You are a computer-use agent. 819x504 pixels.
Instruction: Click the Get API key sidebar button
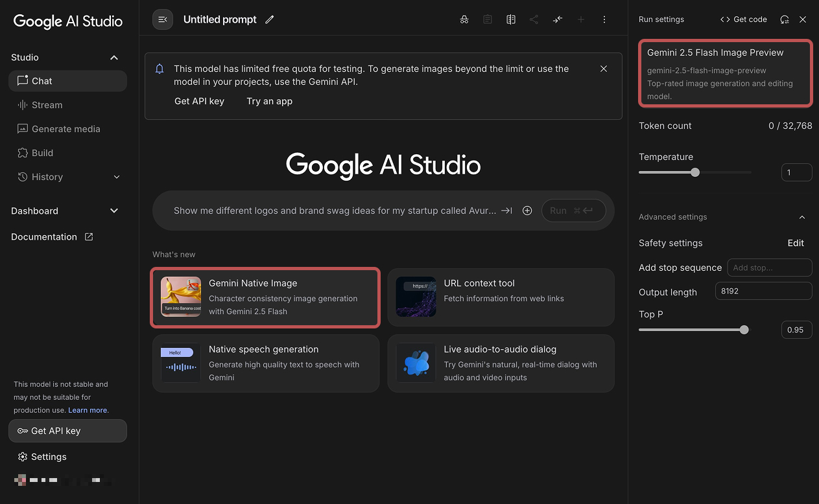click(67, 431)
